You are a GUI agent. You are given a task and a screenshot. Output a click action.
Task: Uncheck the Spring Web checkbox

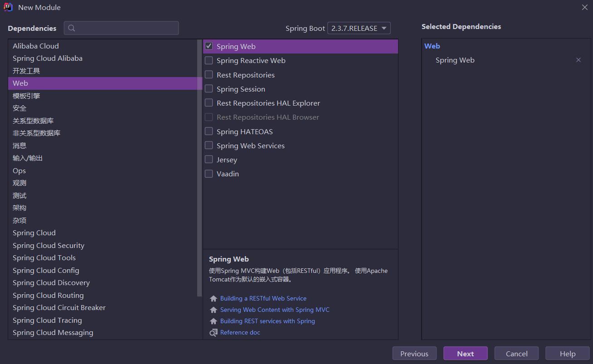click(209, 46)
